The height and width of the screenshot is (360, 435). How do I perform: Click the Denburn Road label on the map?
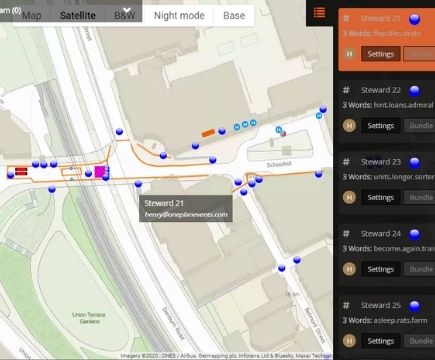(x=173, y=323)
